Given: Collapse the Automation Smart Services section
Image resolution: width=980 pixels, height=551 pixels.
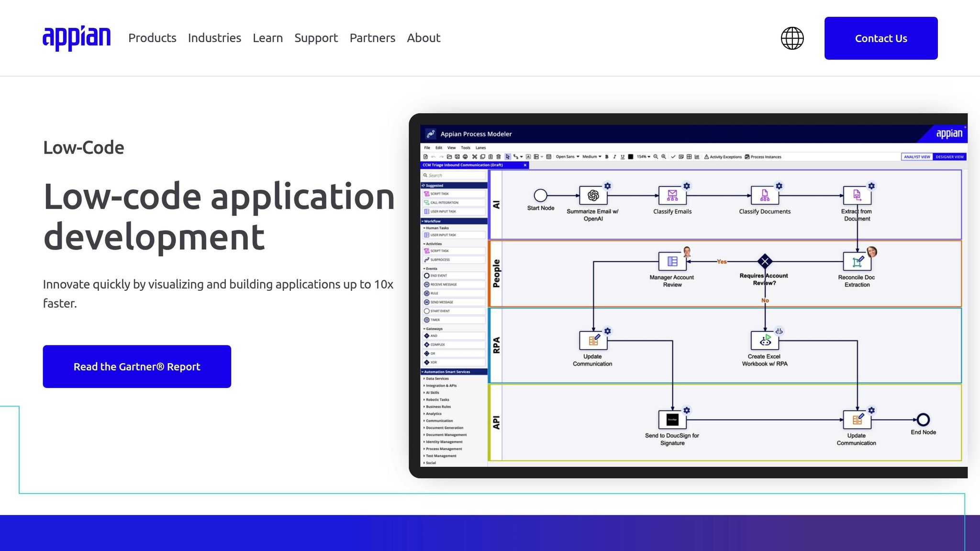Looking at the screenshot, I should click(454, 372).
